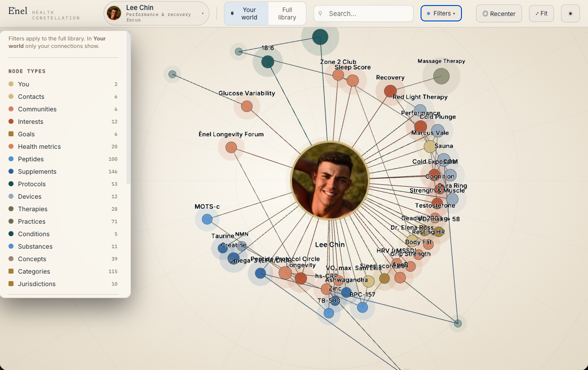Select the Zone 2 Club node
The height and width of the screenshot is (370, 588).
[338, 75]
